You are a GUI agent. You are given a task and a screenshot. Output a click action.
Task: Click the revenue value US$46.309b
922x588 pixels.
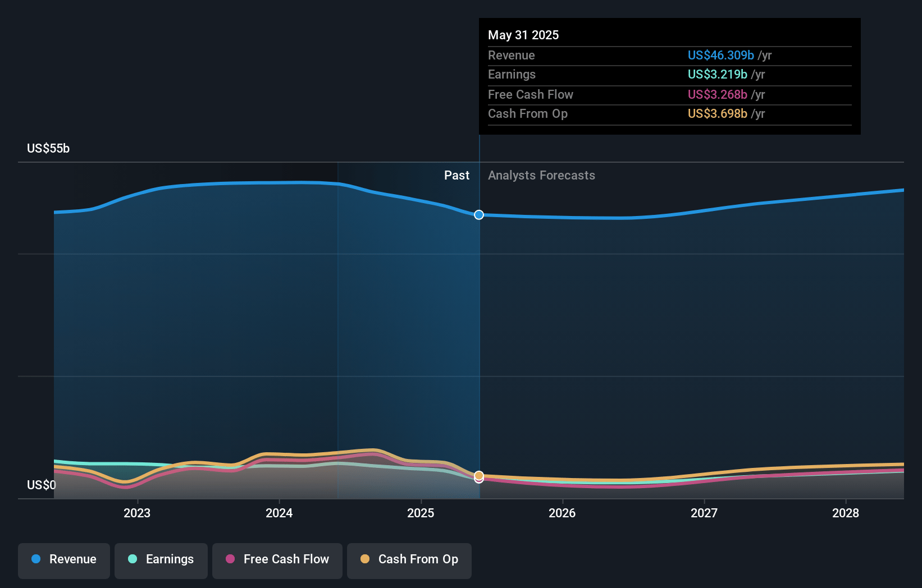coord(721,56)
